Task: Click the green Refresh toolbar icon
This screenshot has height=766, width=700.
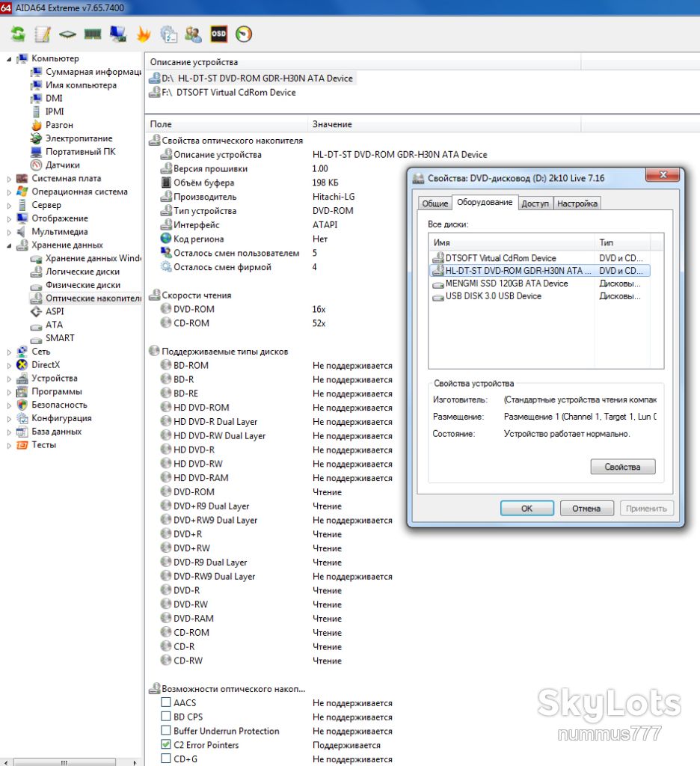Action: point(18,34)
